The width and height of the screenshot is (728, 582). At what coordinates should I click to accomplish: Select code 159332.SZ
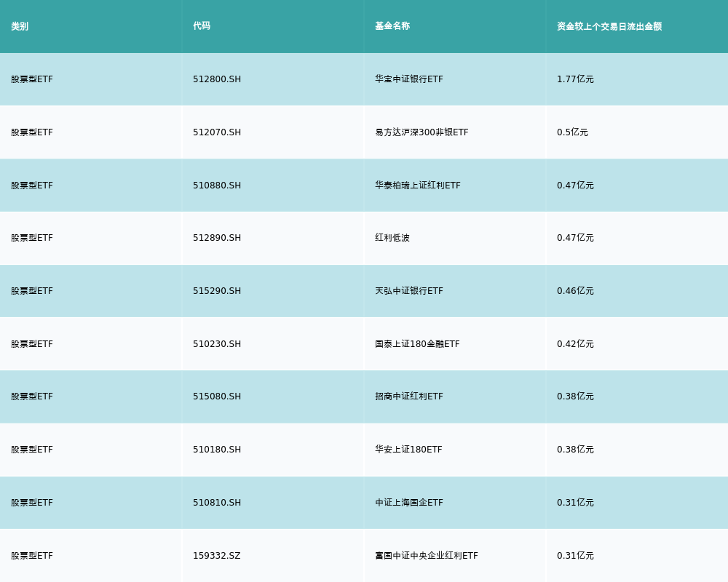click(217, 556)
